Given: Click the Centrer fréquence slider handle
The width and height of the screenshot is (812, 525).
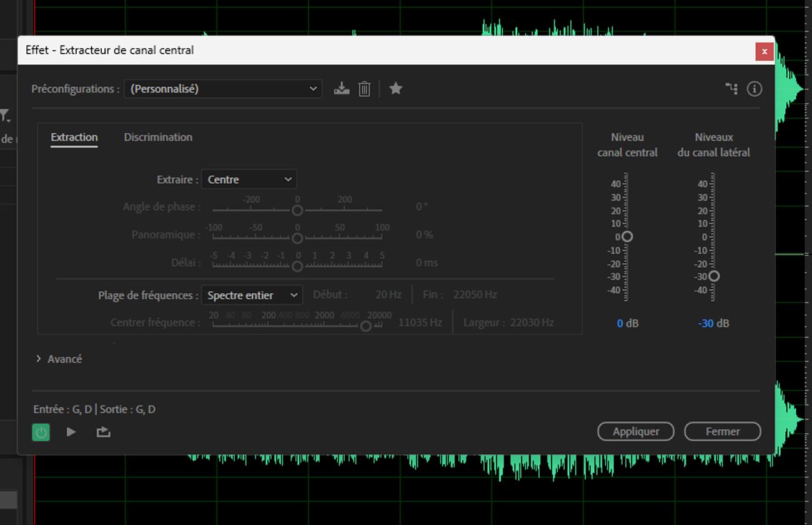Looking at the screenshot, I should pos(366,326).
